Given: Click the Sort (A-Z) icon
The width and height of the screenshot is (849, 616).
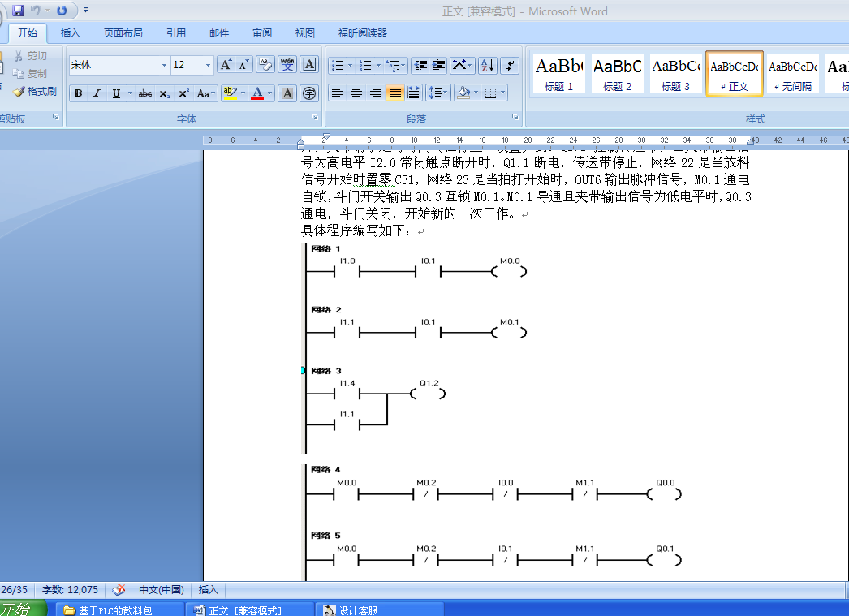Looking at the screenshot, I should pyautogui.click(x=487, y=66).
